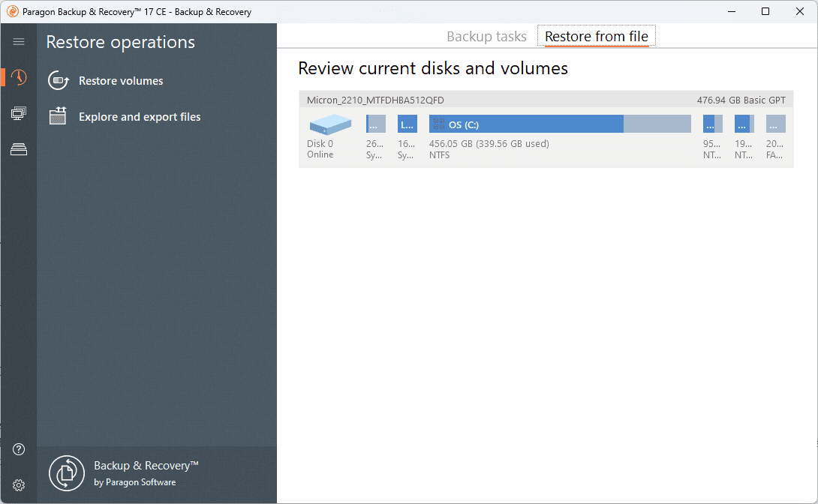Click the Paragon Backup & Recovery logo icon
The image size is (818, 504).
coord(67,473)
